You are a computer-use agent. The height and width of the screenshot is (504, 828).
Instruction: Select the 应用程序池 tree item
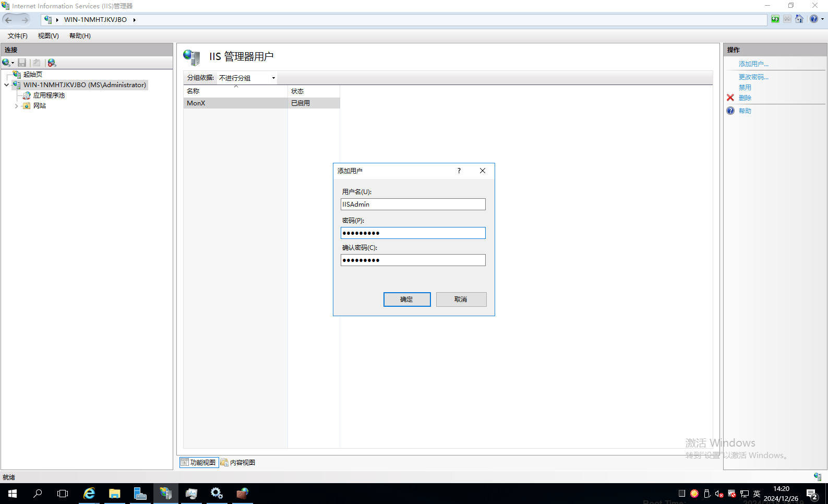[x=49, y=95]
